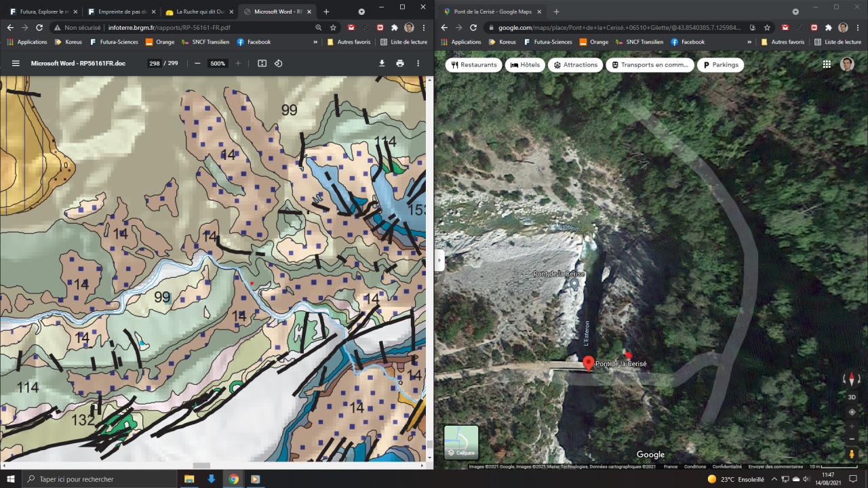Screen dimensions: 868x488
Task: Open Autres favoris folder in Maps window
Action: pos(784,42)
